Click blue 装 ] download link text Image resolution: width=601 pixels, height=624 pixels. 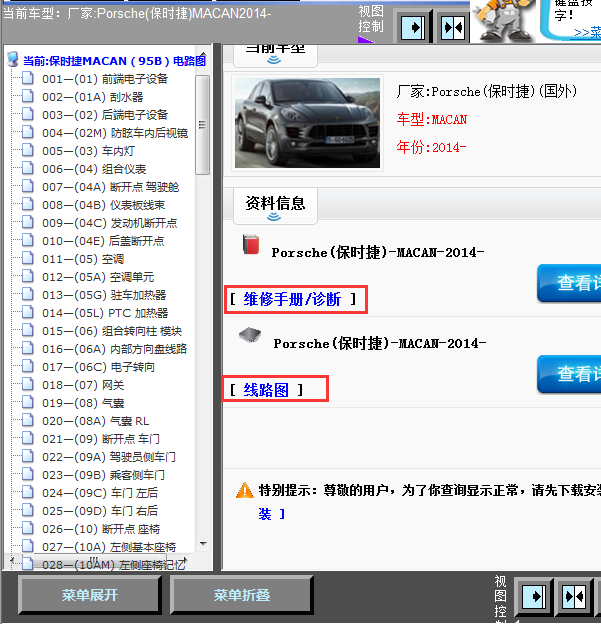271,514
